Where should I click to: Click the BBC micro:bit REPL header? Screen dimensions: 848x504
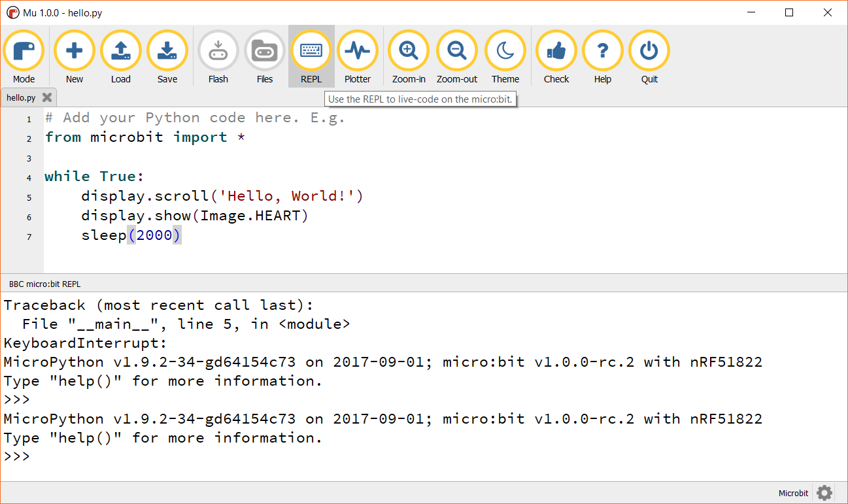(44, 284)
